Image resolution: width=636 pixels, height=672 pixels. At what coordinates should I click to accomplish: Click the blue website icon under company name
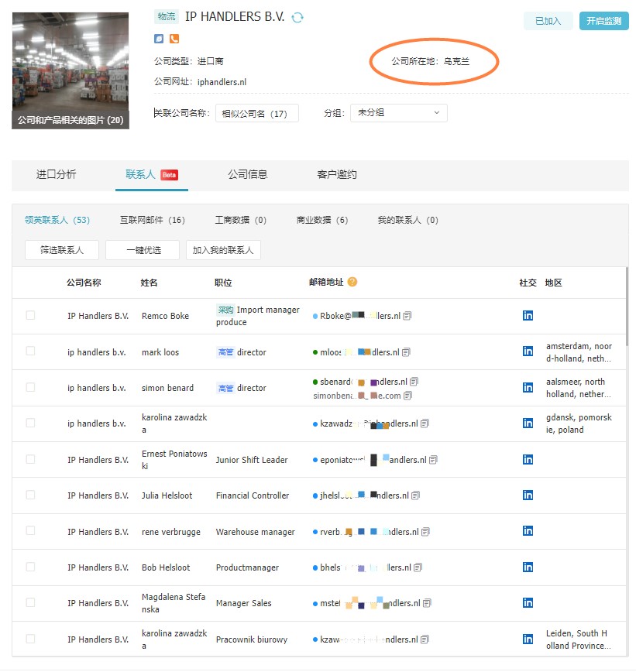[159, 39]
